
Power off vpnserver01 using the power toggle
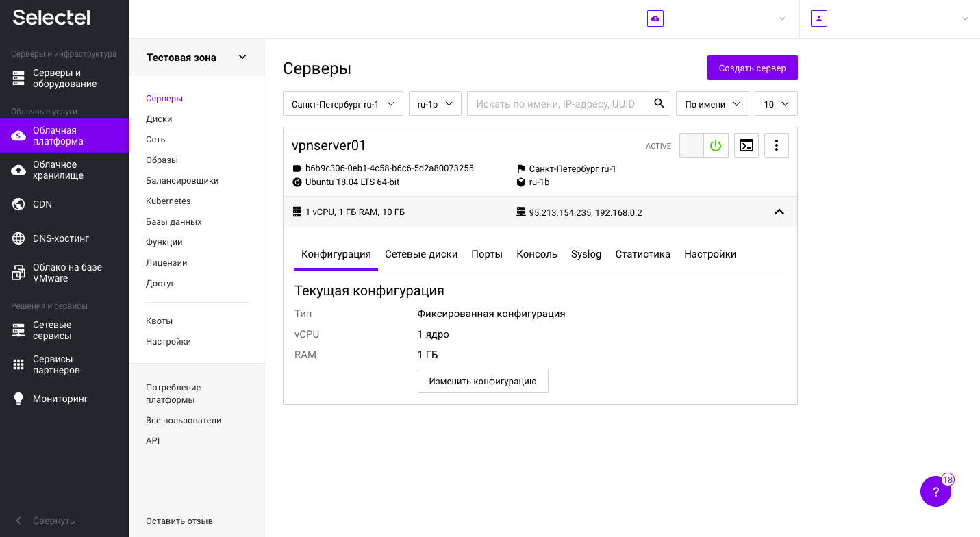coord(716,145)
